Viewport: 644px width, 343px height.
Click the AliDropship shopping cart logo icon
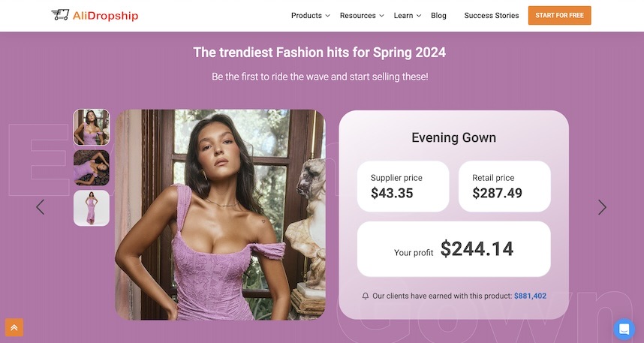[60, 15]
